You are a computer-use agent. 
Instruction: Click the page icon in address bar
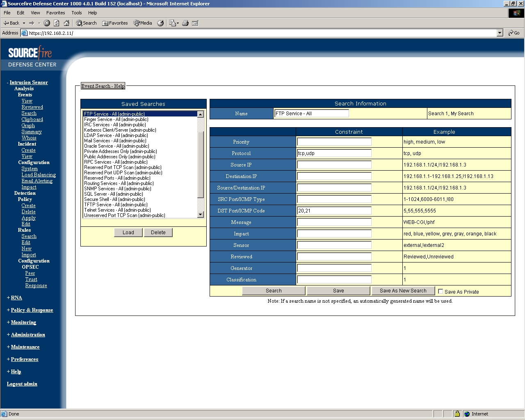[25, 33]
